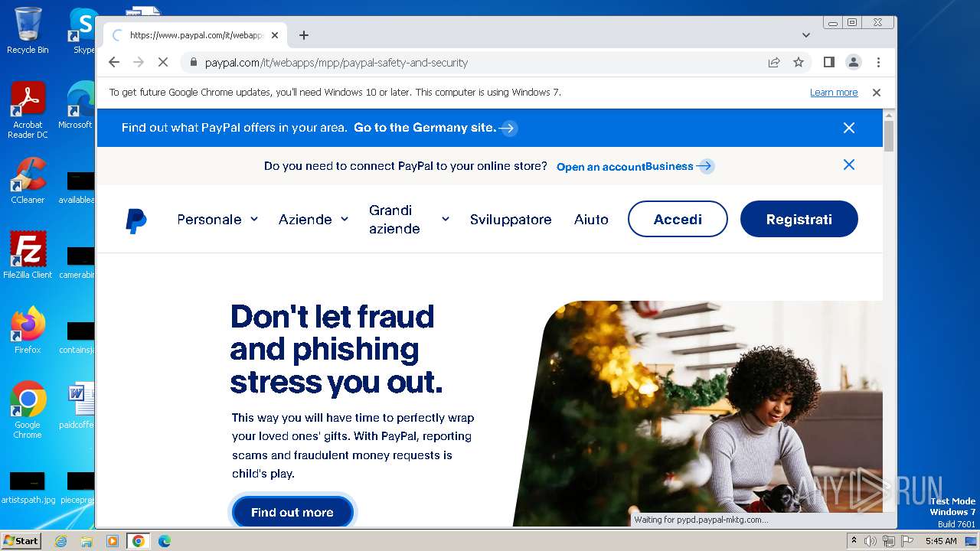The width and height of the screenshot is (980, 551).
Task: Expand the Aziende dropdown menu
Action: pos(314,220)
